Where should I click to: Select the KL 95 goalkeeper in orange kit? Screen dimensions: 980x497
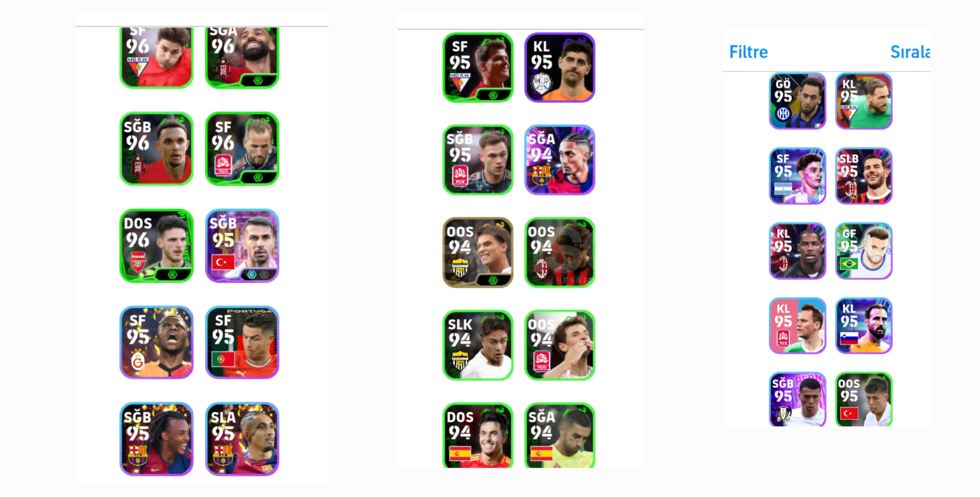click(560, 67)
